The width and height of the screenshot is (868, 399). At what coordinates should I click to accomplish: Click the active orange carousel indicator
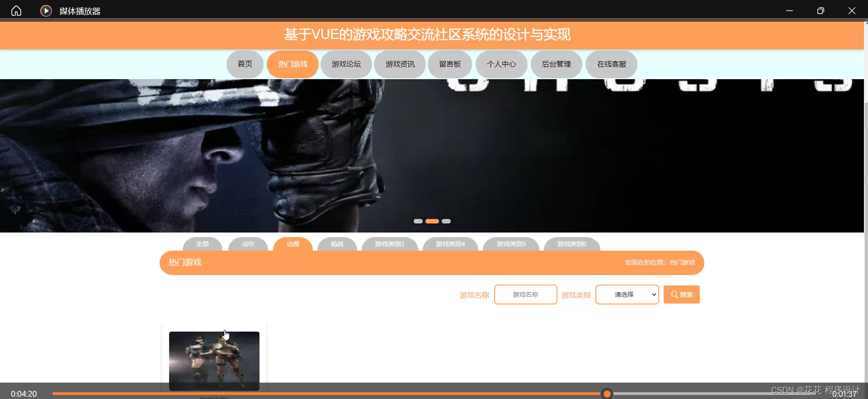432,221
